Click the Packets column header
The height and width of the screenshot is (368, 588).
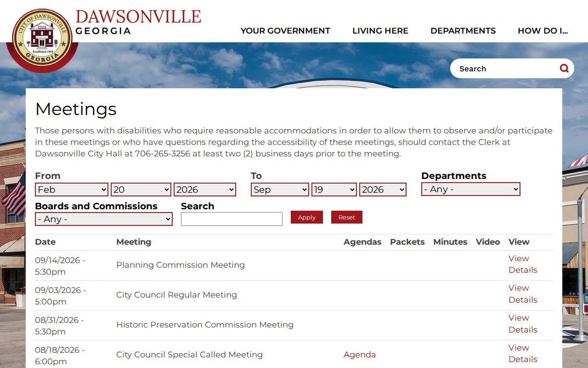[407, 242]
